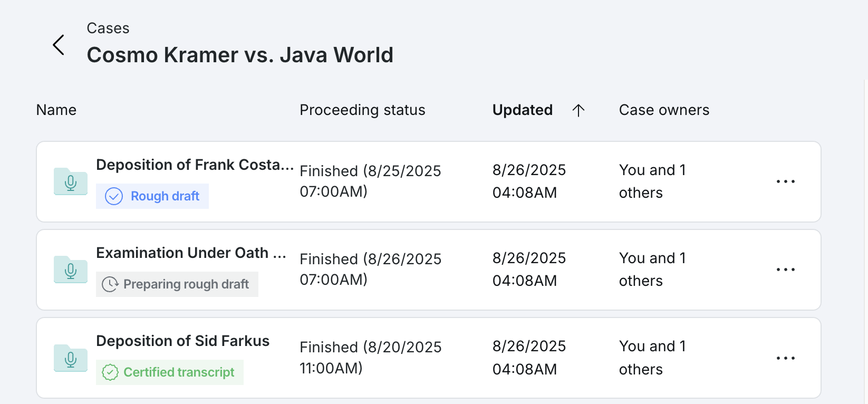
Task: Click the Cosmo Kramer vs. Java World title
Action: pos(240,55)
